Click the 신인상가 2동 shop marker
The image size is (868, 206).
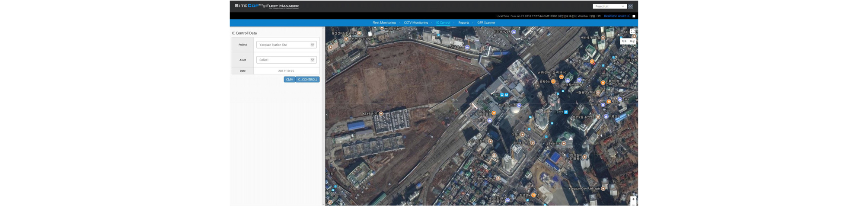coord(514,32)
